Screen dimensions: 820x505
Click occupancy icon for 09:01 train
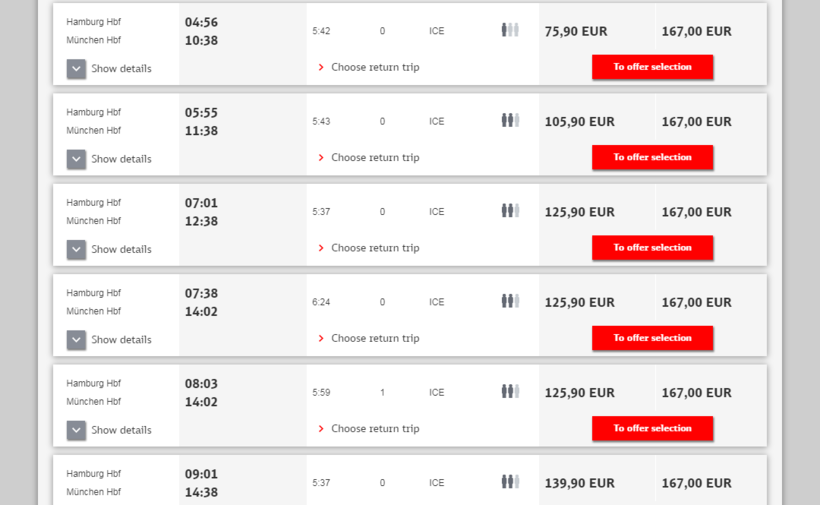pos(510,482)
